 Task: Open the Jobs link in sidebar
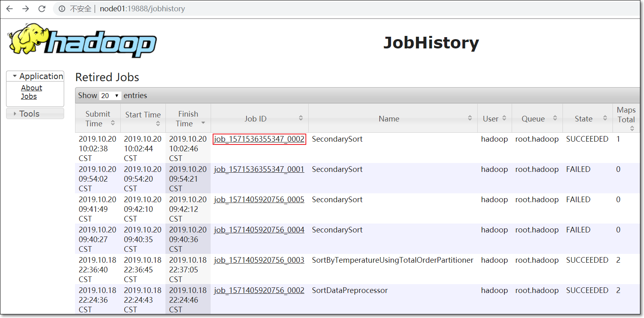pos(29,96)
